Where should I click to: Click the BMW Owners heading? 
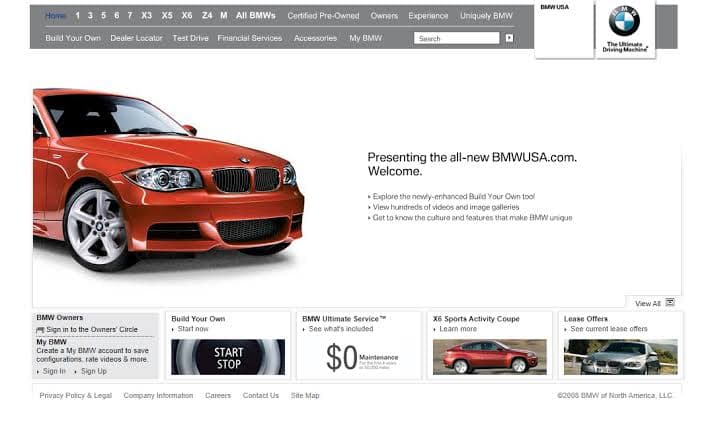[x=60, y=317]
